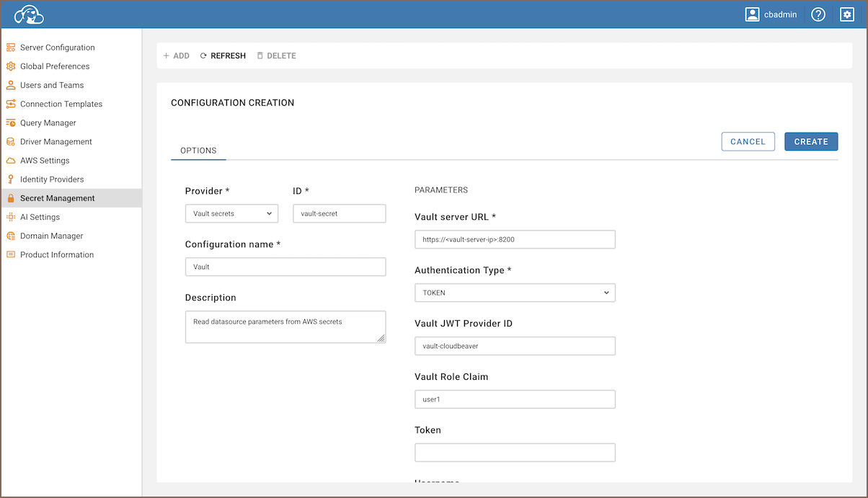Open Users and Teams page
Viewport: 868px width, 498px height.
(x=52, y=85)
